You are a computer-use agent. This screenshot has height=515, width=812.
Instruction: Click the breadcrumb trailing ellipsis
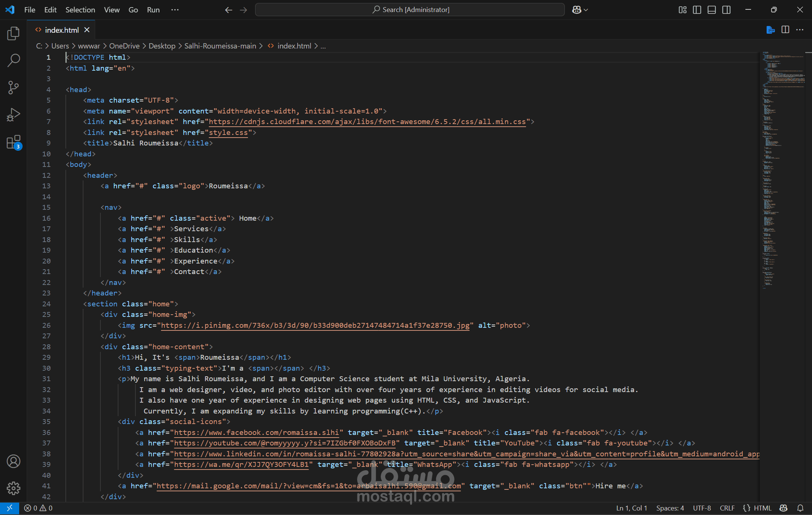tap(323, 46)
